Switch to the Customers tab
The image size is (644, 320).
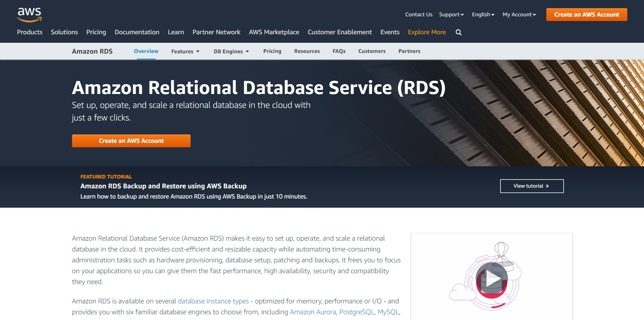tap(372, 51)
